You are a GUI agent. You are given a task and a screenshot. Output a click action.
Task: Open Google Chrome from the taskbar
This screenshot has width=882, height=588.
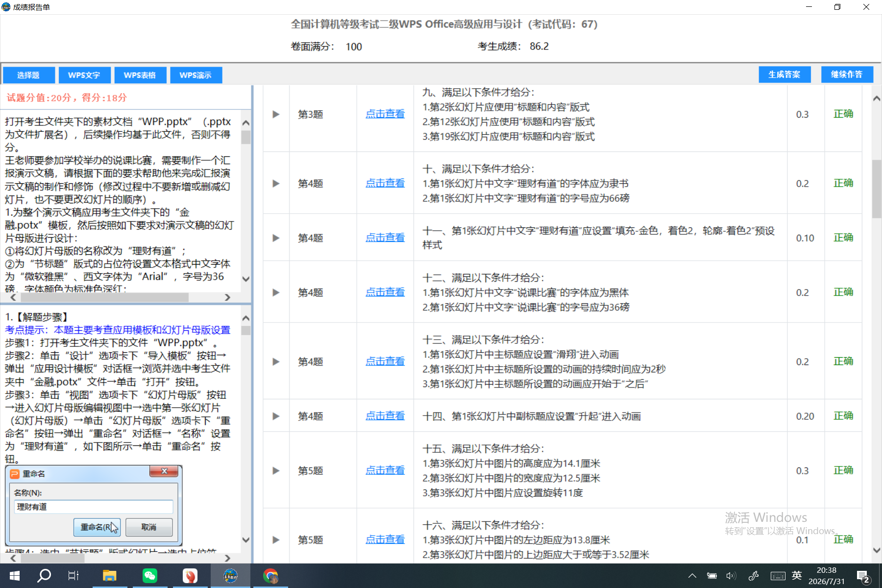(x=270, y=576)
